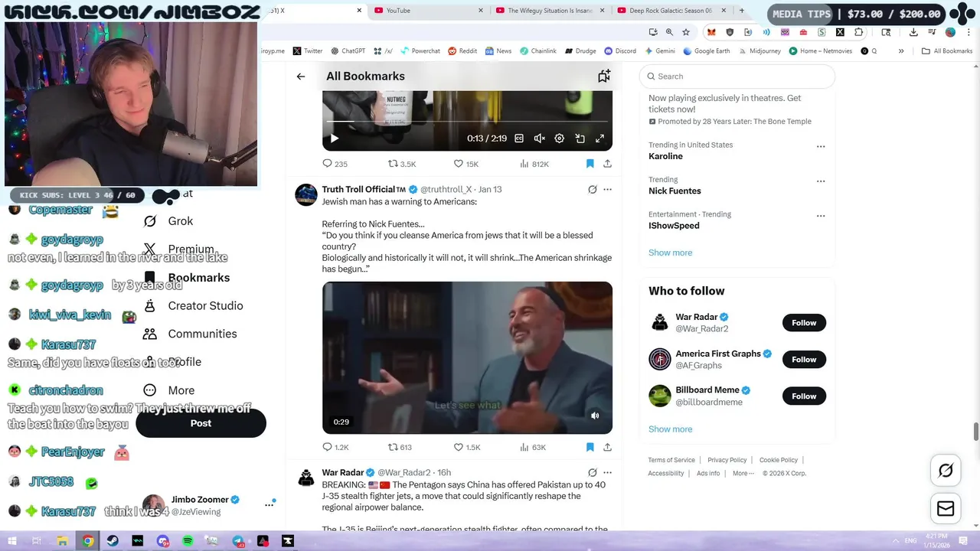Open more options on Truth Troll post

point(607,189)
